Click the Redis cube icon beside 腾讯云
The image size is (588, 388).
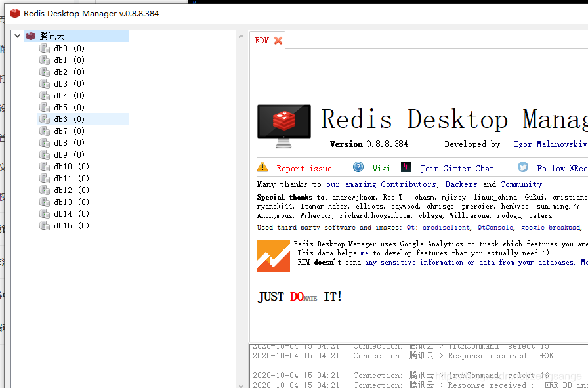[x=31, y=35]
